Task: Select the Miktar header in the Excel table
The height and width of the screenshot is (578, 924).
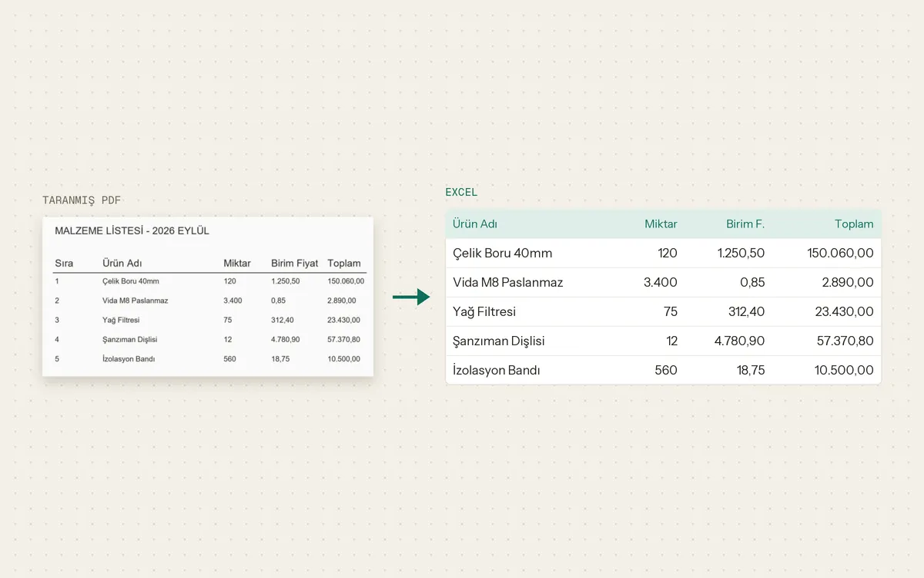Action: (661, 224)
